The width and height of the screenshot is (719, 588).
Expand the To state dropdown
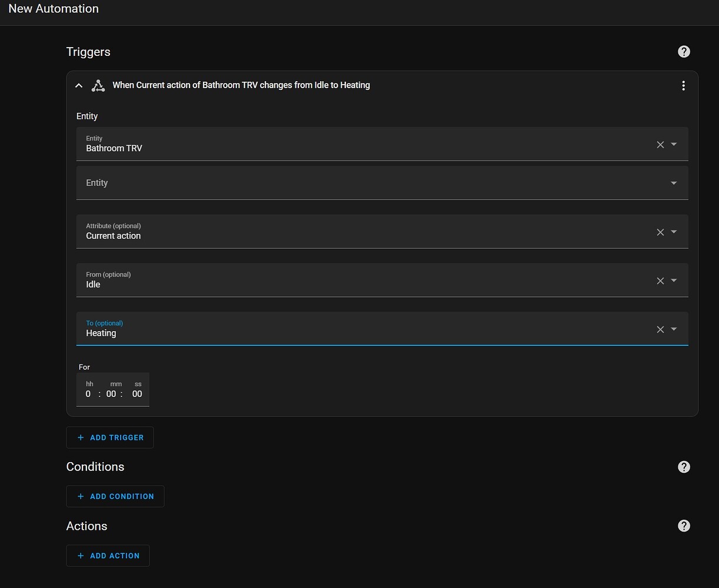(x=673, y=329)
